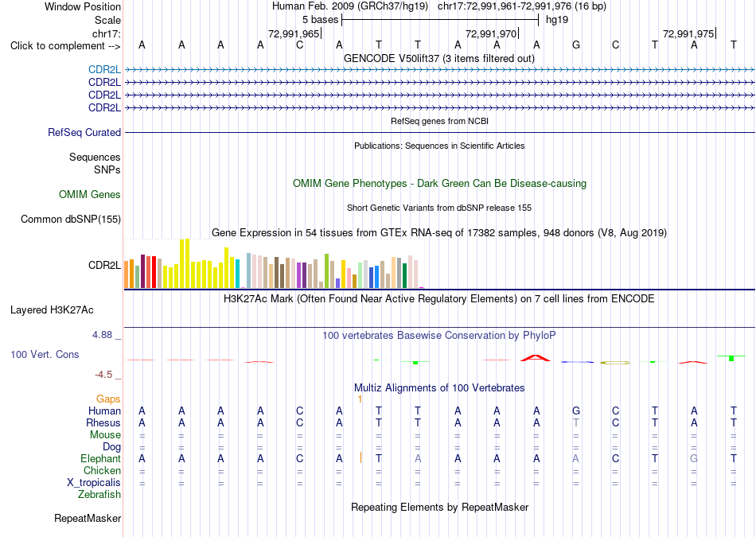Screen dimensions: 756x537
Task: Open the OMIM Genes track label
Action: pyautogui.click(x=90, y=194)
